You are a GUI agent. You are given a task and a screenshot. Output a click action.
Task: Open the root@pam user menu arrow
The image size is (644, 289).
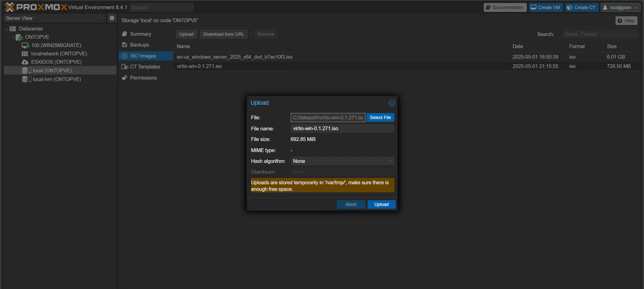pyautogui.click(x=636, y=8)
